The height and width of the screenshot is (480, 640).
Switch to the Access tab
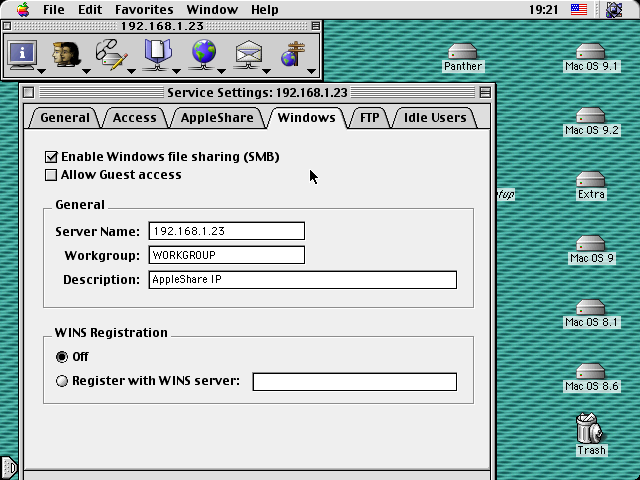[134, 118]
